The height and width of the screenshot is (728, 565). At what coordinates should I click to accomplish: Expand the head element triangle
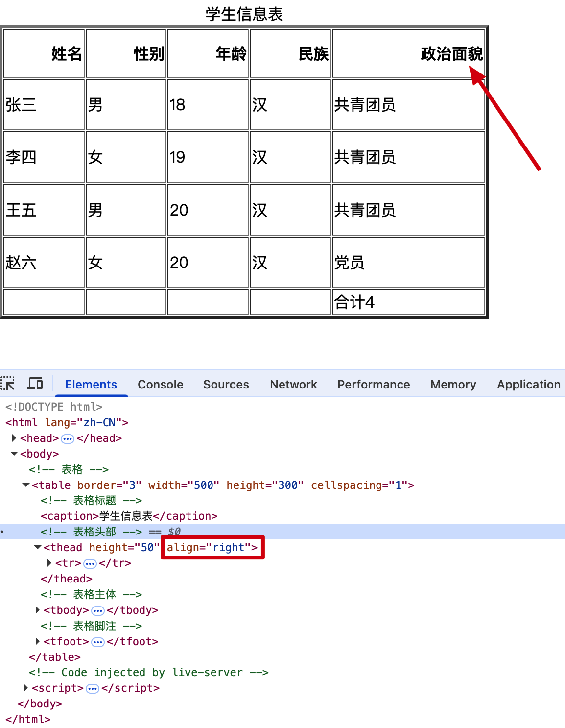[14, 438]
